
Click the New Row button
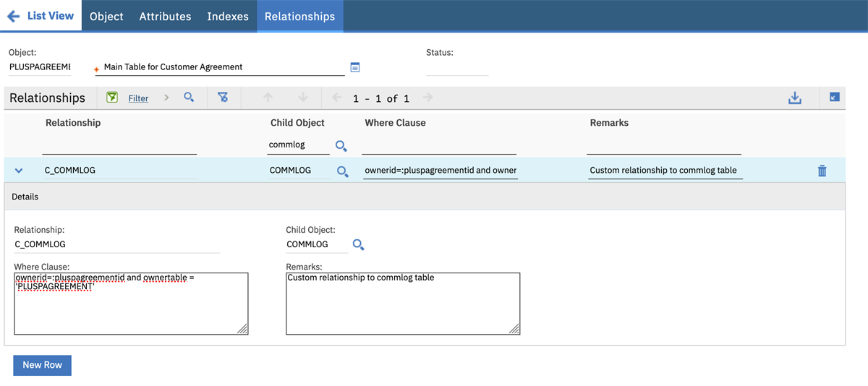tap(42, 365)
